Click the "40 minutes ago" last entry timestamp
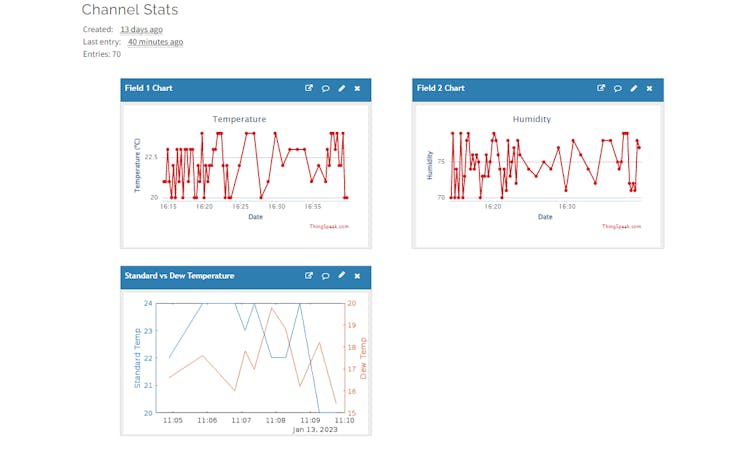This screenshot has height=451, width=740. tap(155, 42)
